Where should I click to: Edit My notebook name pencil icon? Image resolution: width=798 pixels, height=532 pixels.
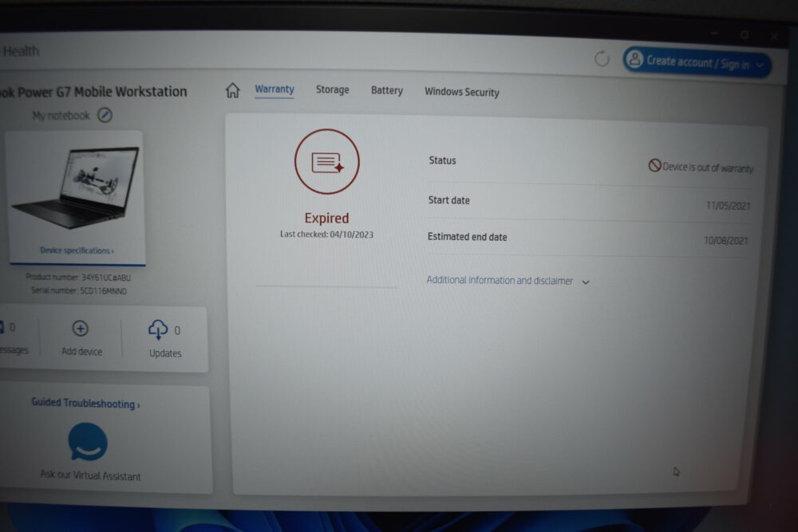[x=105, y=116]
